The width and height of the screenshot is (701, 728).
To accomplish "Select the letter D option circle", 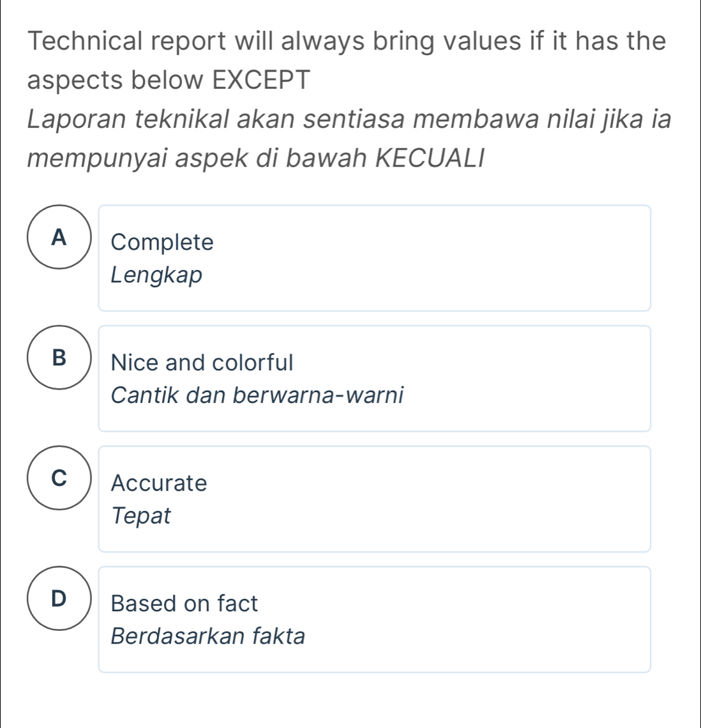I will tap(59, 598).
